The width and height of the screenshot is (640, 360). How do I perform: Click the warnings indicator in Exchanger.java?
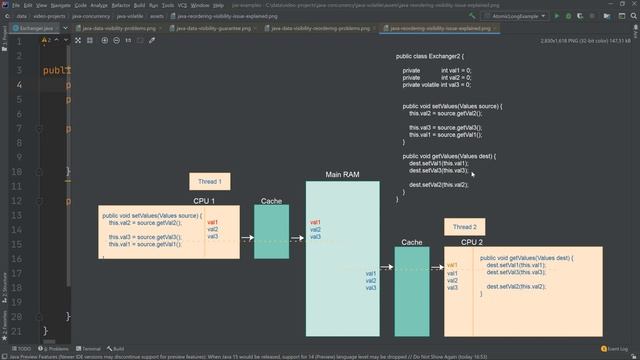[x=46, y=40]
